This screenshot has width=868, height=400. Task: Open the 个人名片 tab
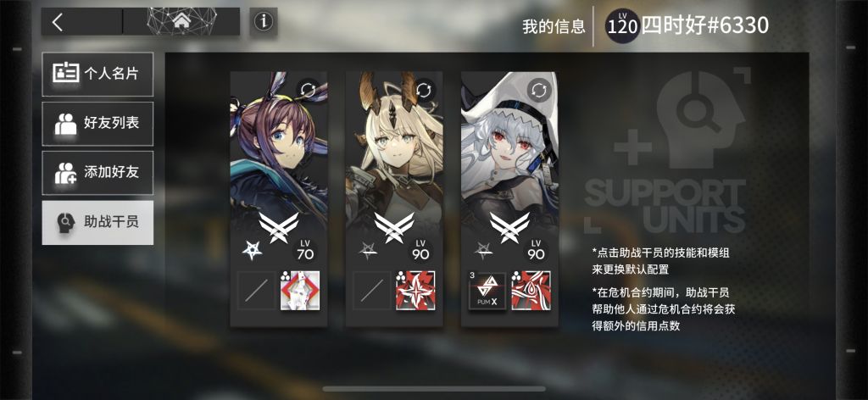[97, 74]
